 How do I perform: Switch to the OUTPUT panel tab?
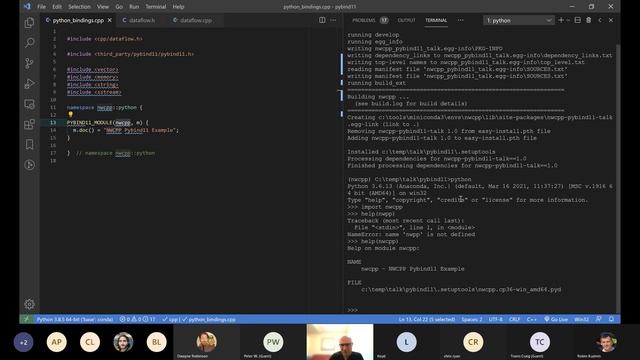point(406,20)
